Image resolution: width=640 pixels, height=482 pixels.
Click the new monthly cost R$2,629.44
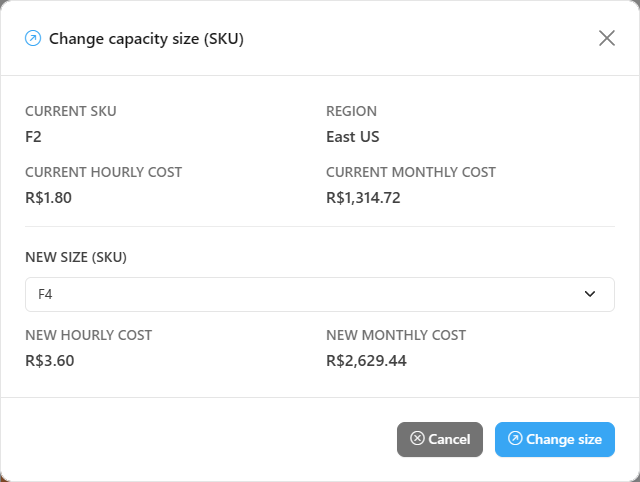click(x=366, y=361)
